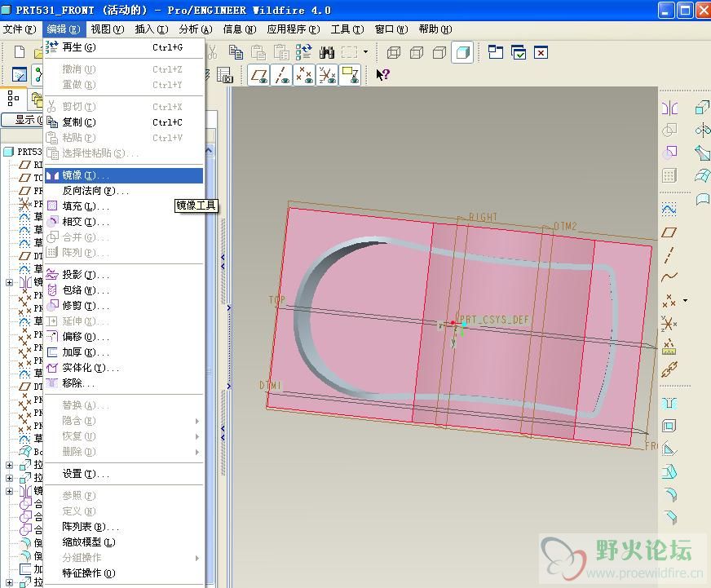The width and height of the screenshot is (711, 588).
Task: Open the Sketch tool in right toolbar
Action: pyautogui.click(x=669, y=209)
